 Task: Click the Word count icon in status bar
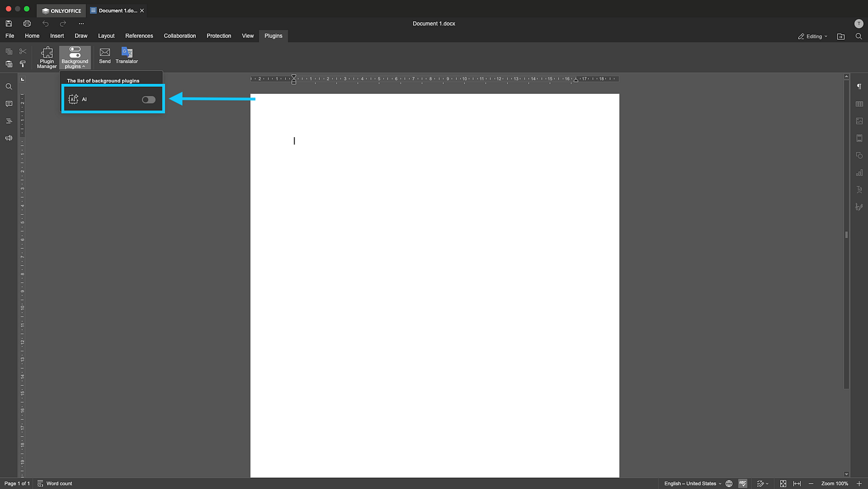40,483
